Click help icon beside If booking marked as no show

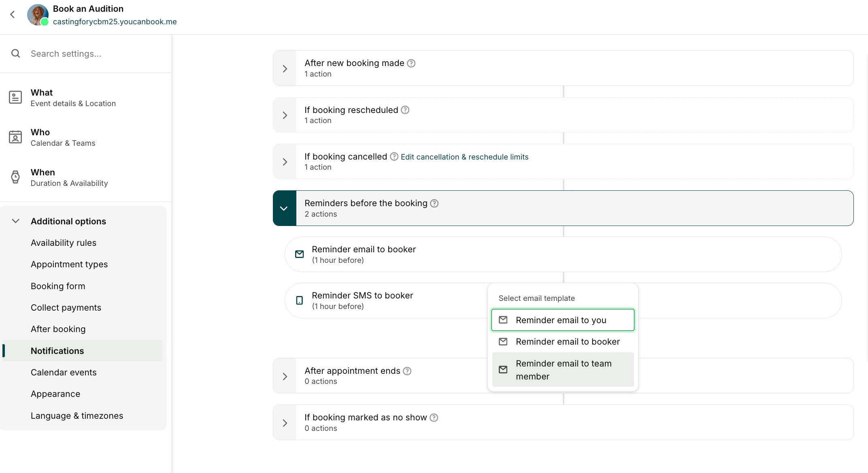[434, 418]
